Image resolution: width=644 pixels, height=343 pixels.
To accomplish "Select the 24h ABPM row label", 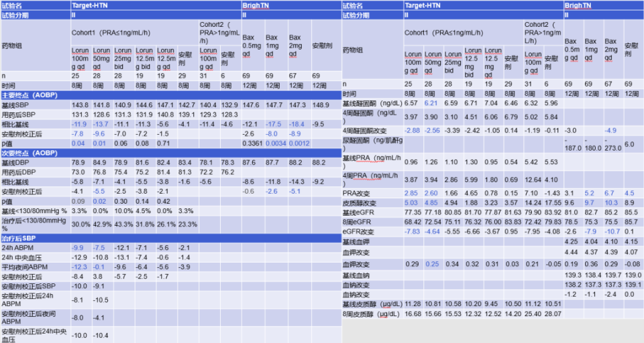I will coord(17,248).
